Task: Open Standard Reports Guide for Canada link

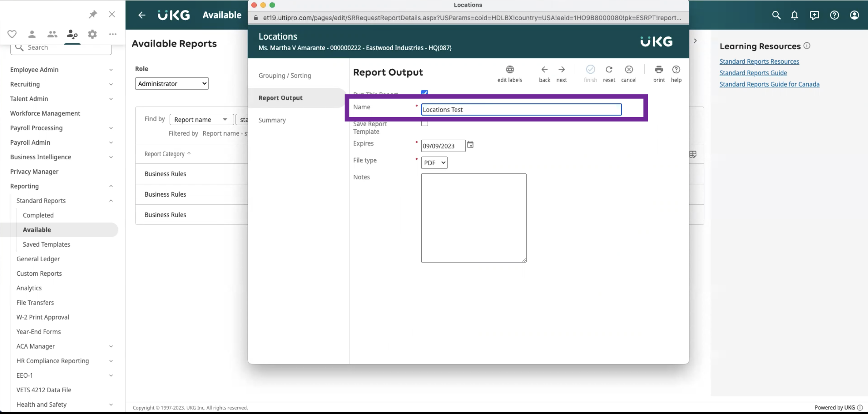Action: tap(769, 84)
